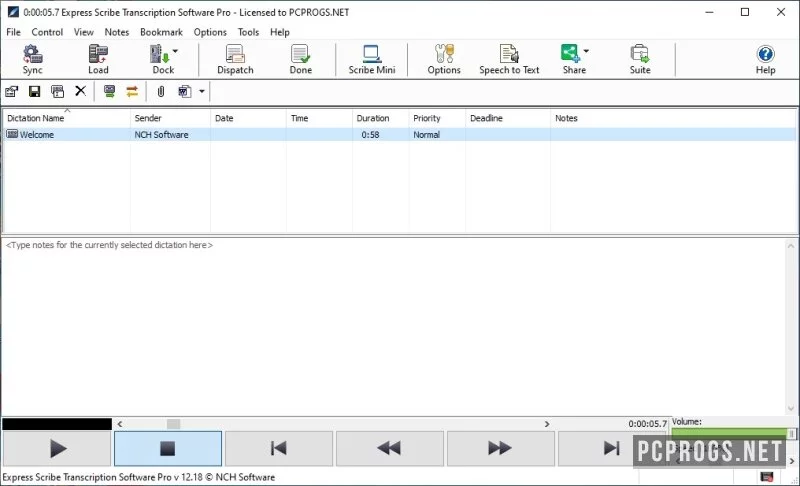Screen dimensions: 800x486
Task: Click the notes area scroll down arrow
Action: [x=791, y=408]
